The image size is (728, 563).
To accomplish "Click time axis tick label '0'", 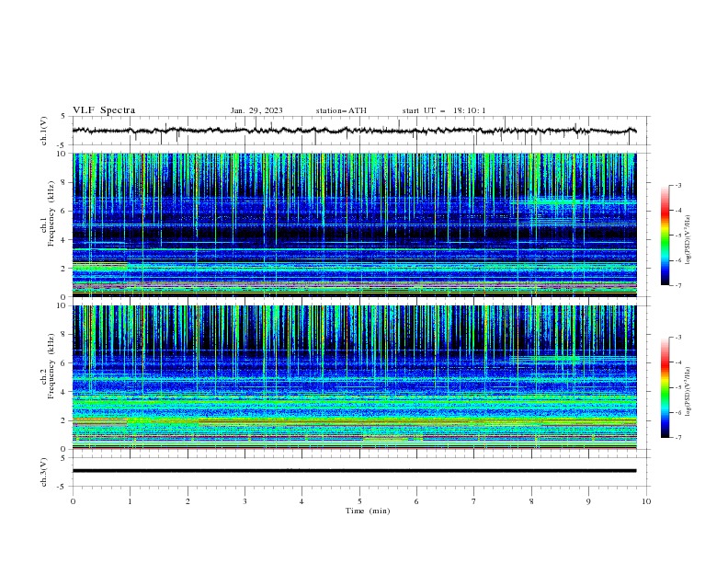I will click(73, 501).
